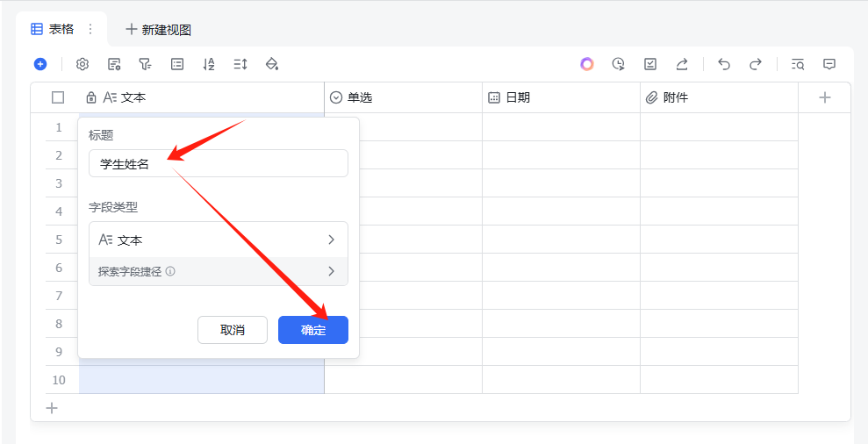Image resolution: width=868 pixels, height=444 pixels.
Task: Click the redo arrow icon
Action: [x=756, y=64]
